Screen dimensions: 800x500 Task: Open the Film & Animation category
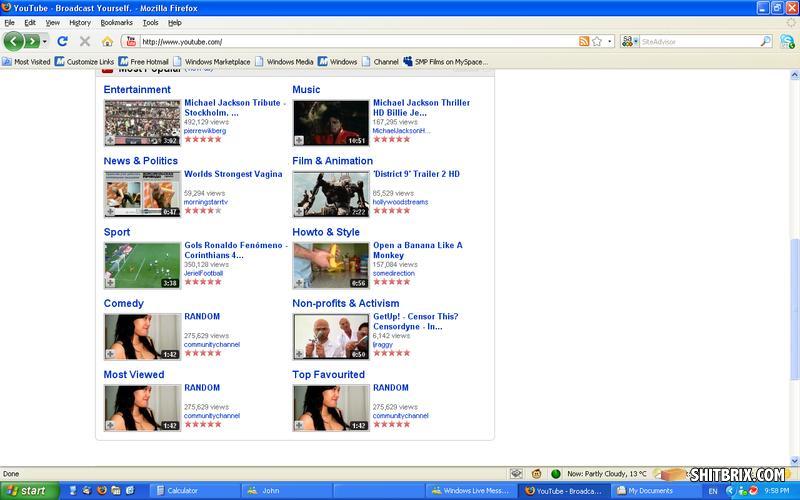(332, 161)
